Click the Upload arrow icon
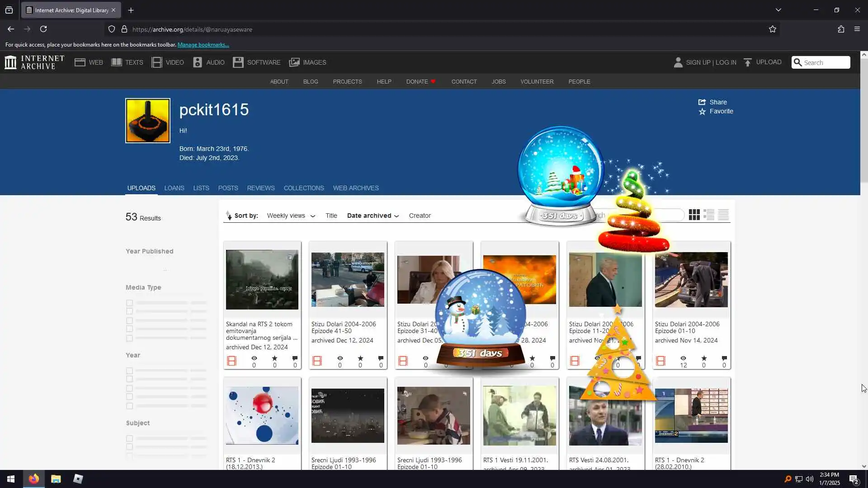 coord(748,62)
